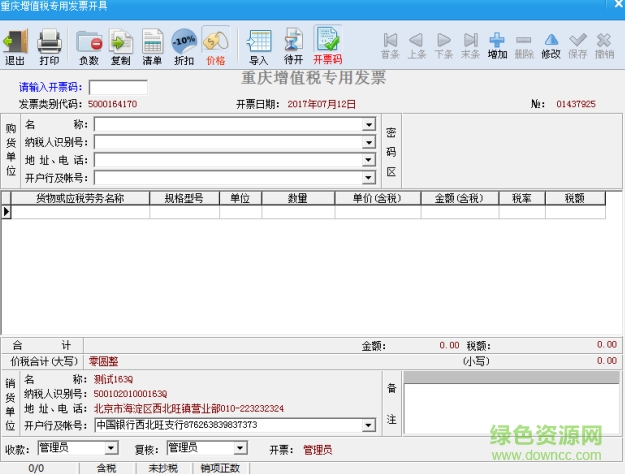Screen dimensions: 625x474
Task: Open the 待开 (Pending) hourglass icon
Action: (292, 43)
